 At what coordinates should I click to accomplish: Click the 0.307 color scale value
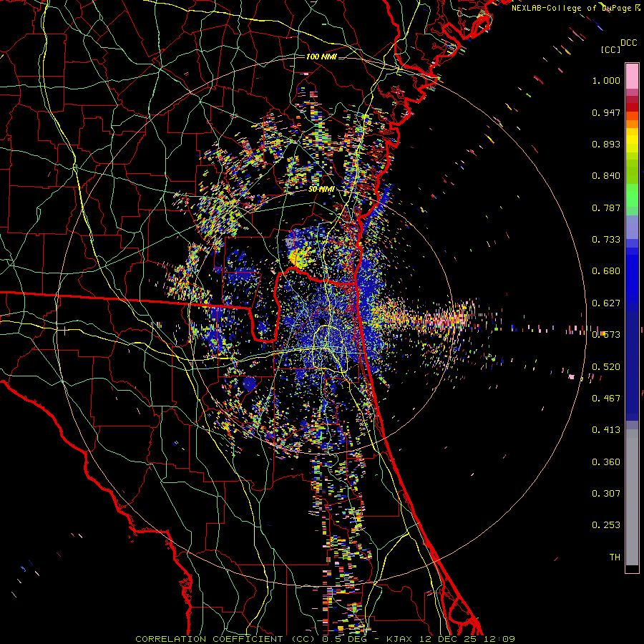pyautogui.click(x=606, y=494)
